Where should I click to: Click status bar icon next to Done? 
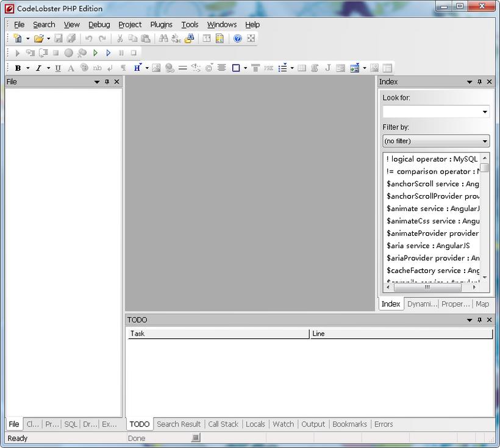point(196,438)
